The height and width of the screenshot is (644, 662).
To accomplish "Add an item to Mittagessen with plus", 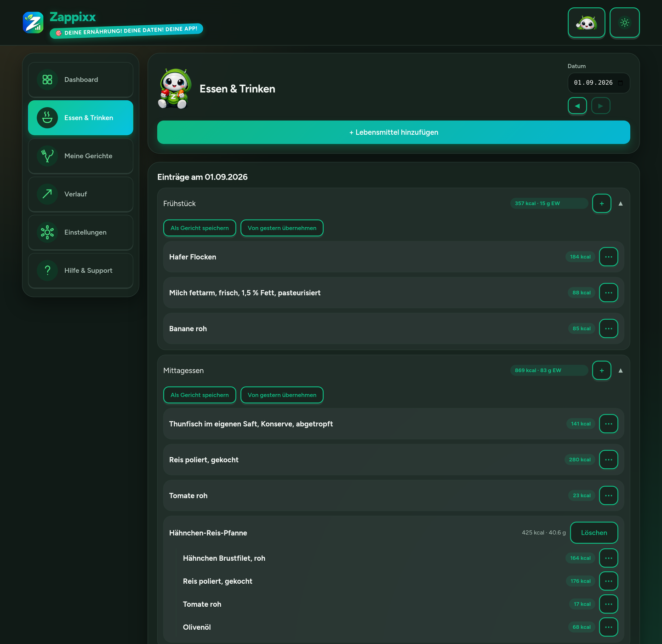I will (602, 370).
